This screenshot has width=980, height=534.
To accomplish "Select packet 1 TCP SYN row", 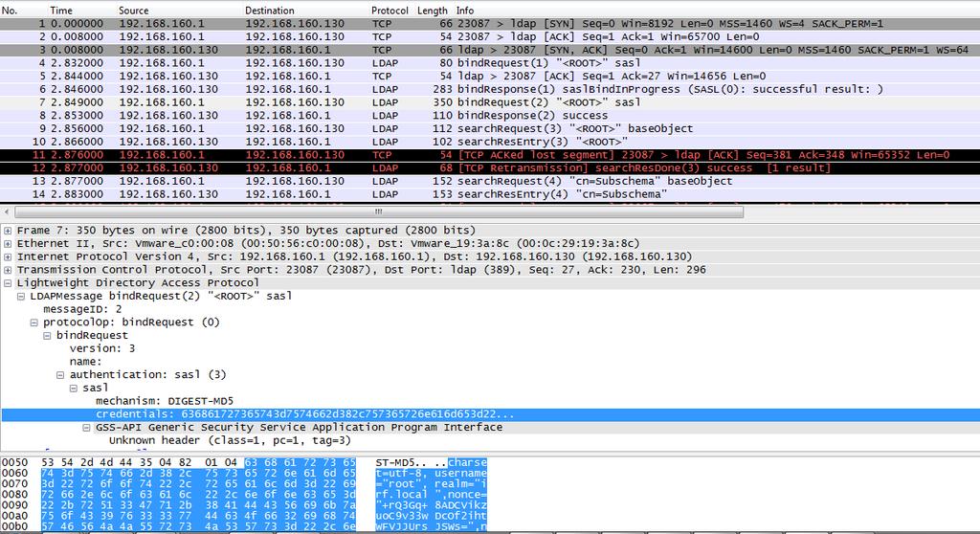I will (490, 24).
